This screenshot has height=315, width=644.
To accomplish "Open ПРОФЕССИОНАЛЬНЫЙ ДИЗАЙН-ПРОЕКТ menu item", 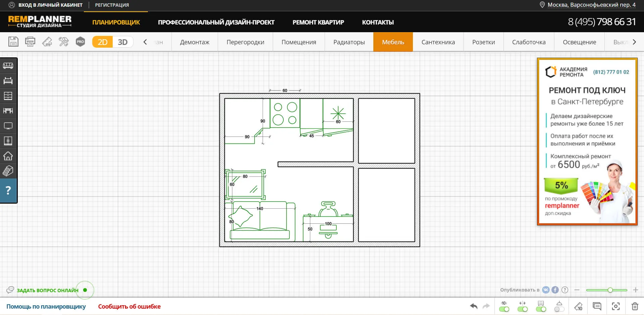I will 216,22.
